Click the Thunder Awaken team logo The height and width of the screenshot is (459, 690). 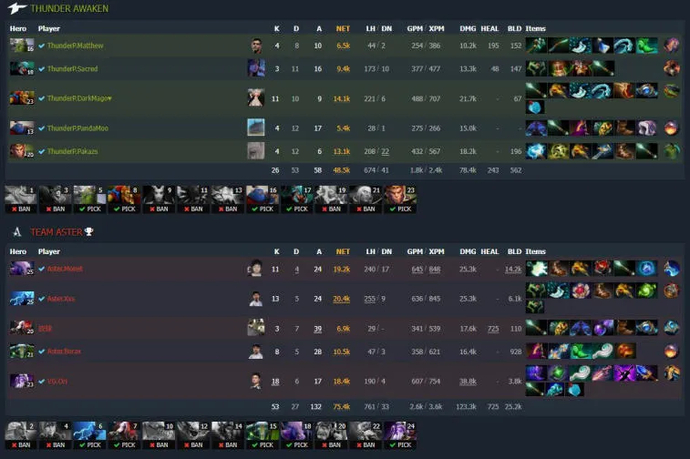(x=17, y=8)
